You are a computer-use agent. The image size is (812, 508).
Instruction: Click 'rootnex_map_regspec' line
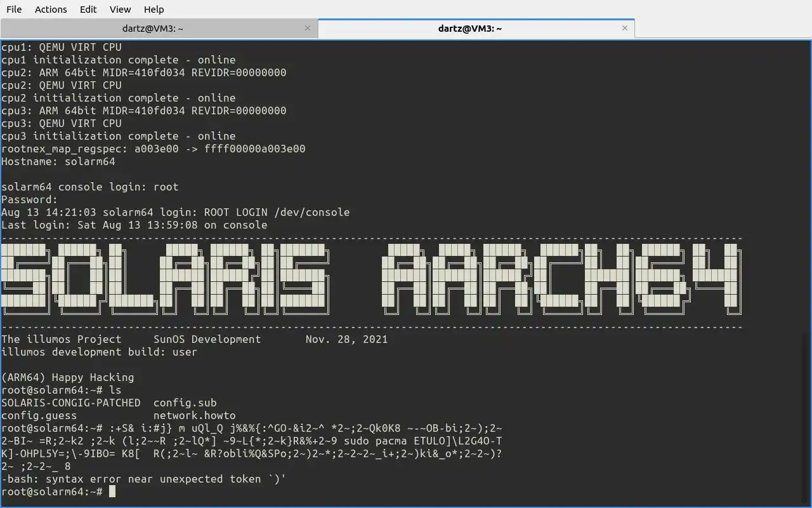point(154,149)
